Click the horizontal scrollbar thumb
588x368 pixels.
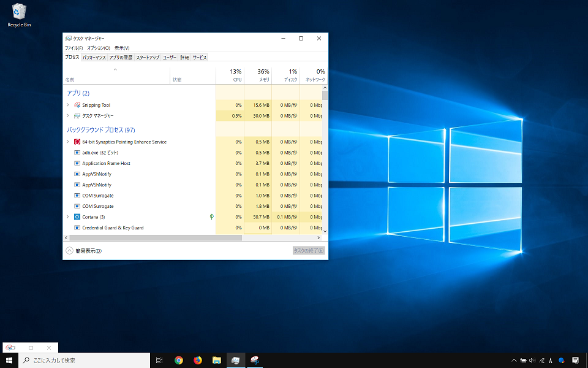156,238
